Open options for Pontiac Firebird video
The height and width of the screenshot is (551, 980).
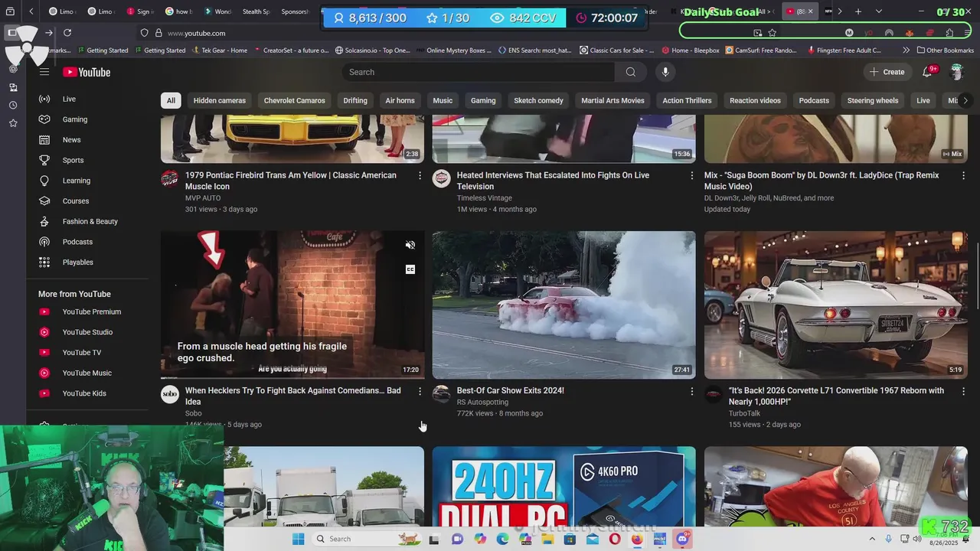(420, 175)
